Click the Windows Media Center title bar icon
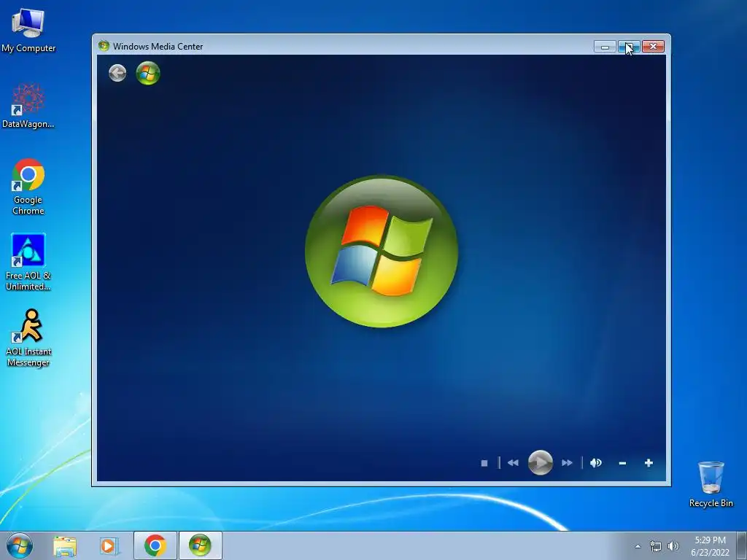 (x=104, y=46)
